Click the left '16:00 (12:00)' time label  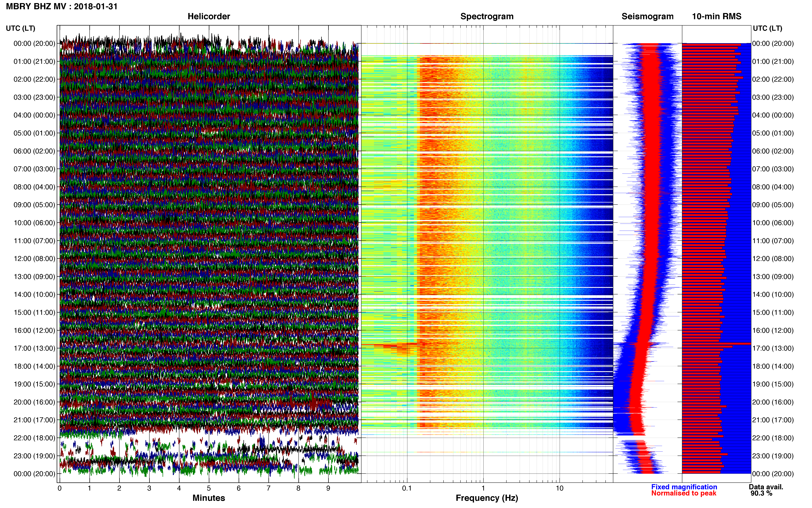tap(34, 331)
